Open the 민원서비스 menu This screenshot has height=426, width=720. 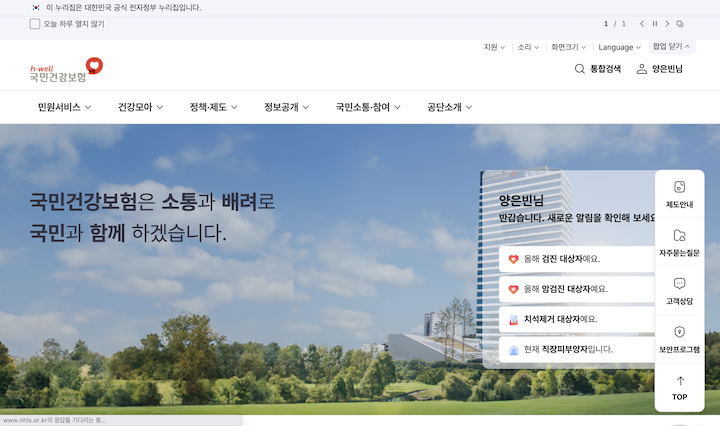point(64,107)
